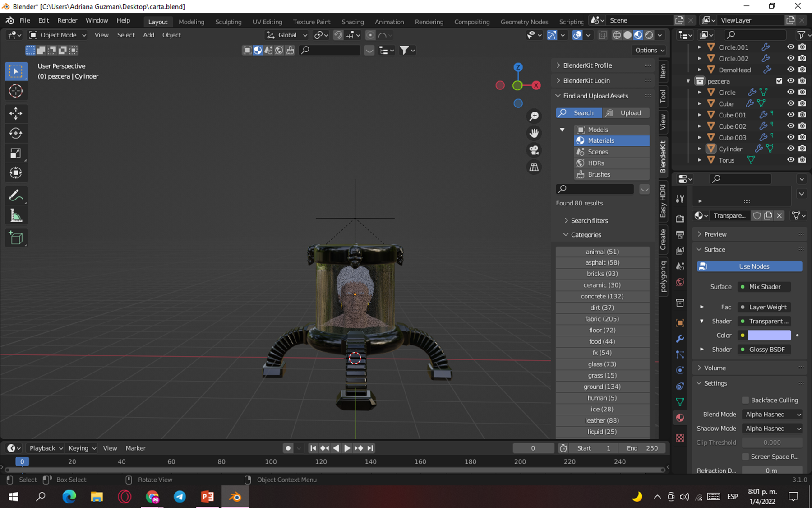Enable Screen Space Refraction checkbox
812x508 pixels.
pyautogui.click(x=745, y=457)
